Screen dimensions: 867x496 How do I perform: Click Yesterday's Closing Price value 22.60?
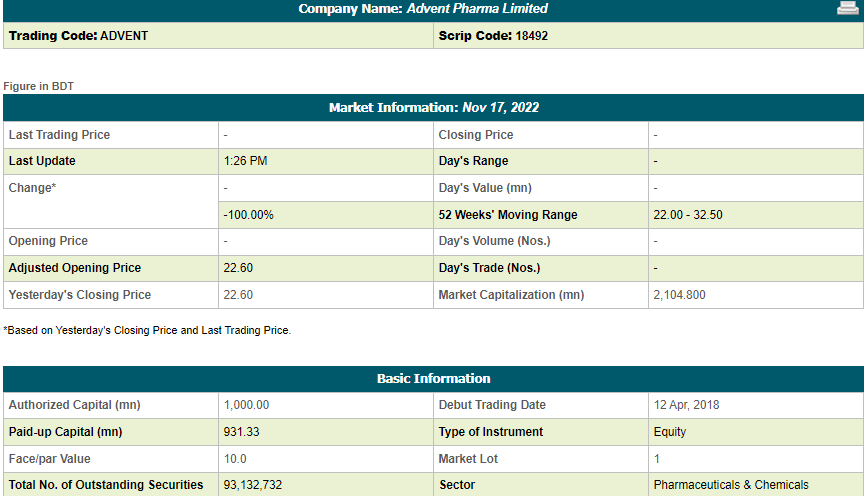(x=238, y=295)
